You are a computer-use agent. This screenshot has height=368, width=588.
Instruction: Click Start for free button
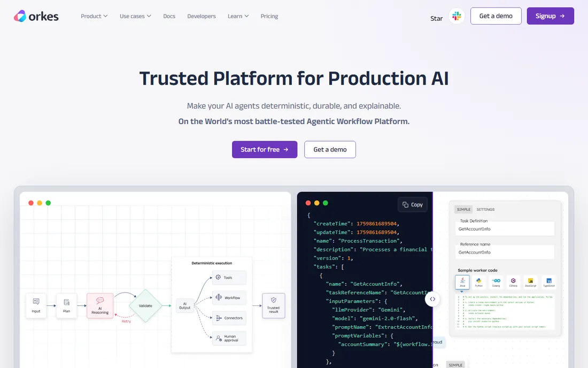point(265,149)
